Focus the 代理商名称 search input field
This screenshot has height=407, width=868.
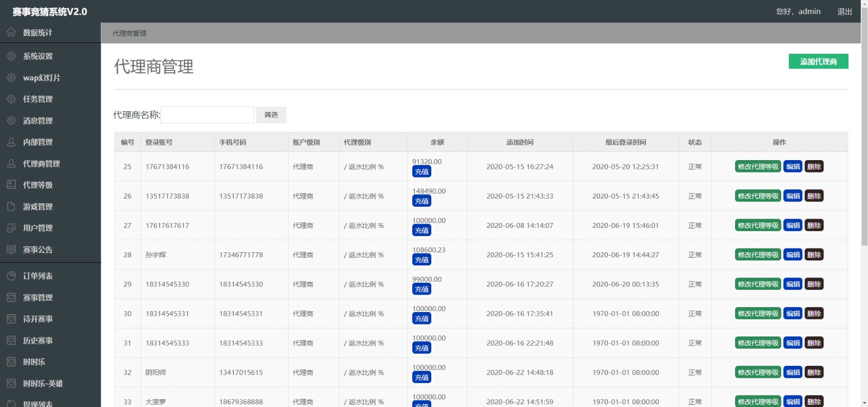[207, 115]
